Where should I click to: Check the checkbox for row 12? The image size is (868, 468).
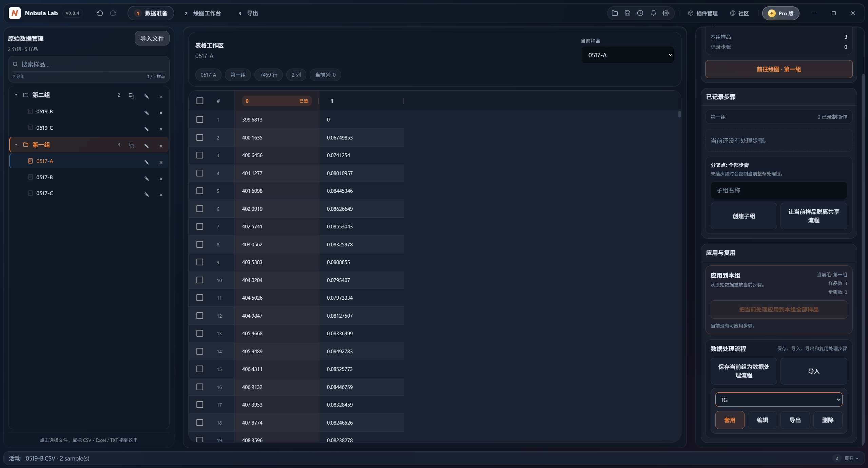pos(200,316)
